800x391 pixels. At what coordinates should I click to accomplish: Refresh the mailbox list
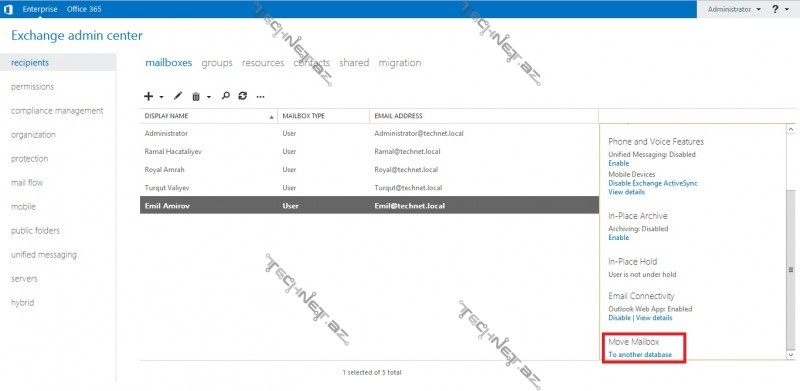coord(243,96)
